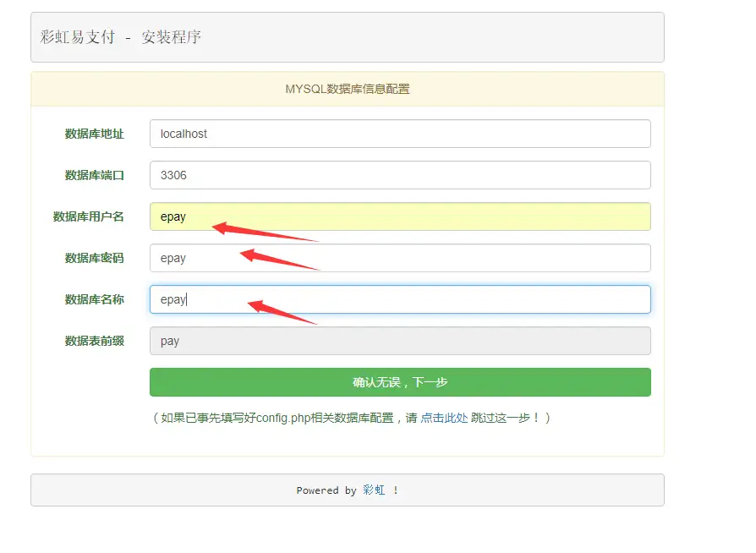Click the 数据库端口 label text

94,175
